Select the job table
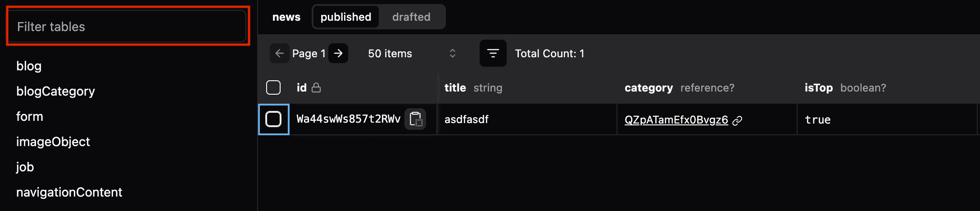This screenshot has height=211, width=980. [x=25, y=167]
